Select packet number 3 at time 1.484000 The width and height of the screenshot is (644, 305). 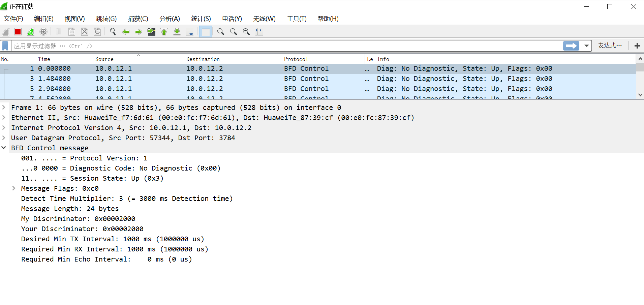pos(318,79)
